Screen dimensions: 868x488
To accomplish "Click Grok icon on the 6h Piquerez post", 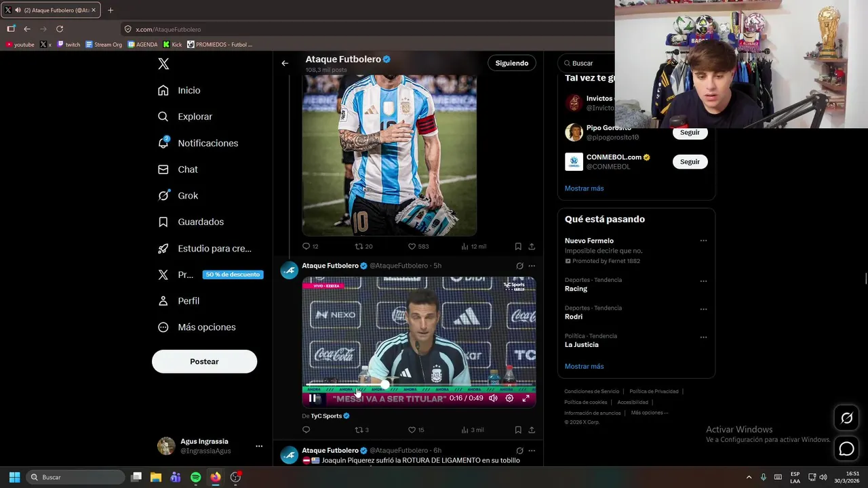I will 519,451.
